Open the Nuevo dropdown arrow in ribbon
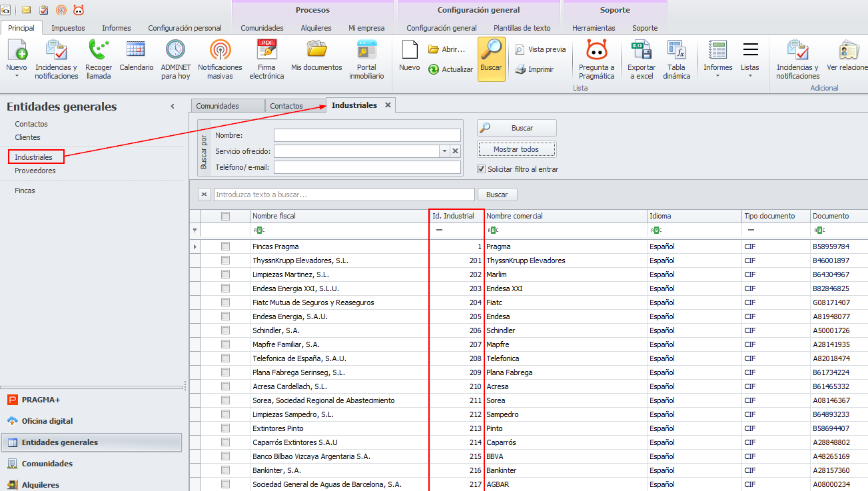The width and height of the screenshot is (868, 491). [17, 76]
